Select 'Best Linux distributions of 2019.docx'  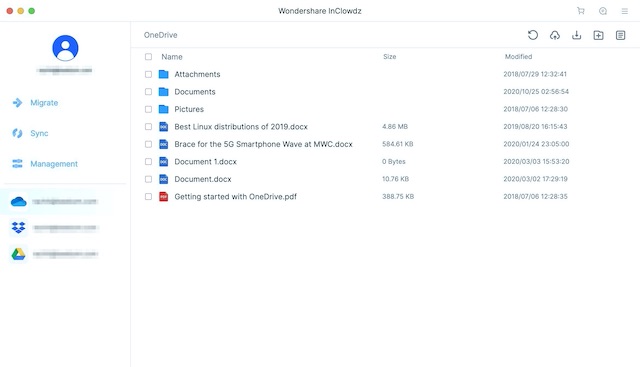click(241, 127)
